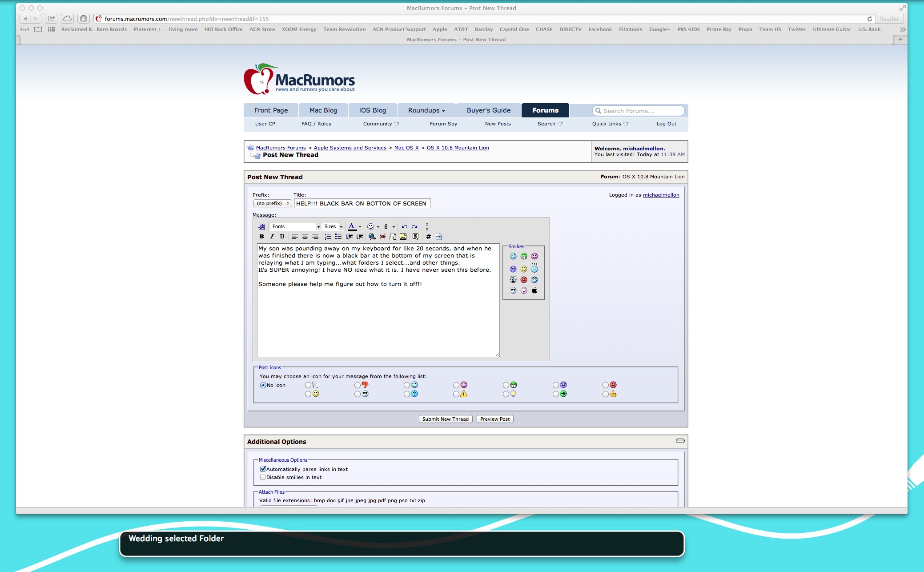Expand the Quick Links submenu
The image size is (924, 572).
pos(610,124)
